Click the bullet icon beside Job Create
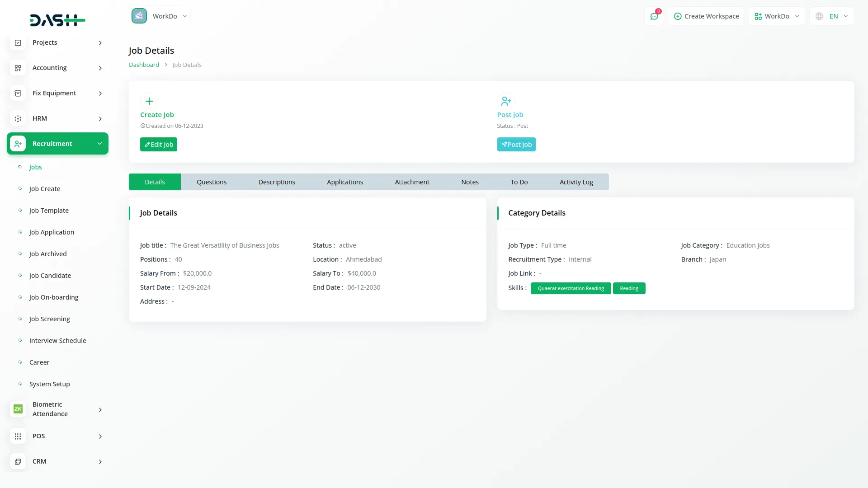Image resolution: width=868 pixels, height=488 pixels. (x=20, y=189)
